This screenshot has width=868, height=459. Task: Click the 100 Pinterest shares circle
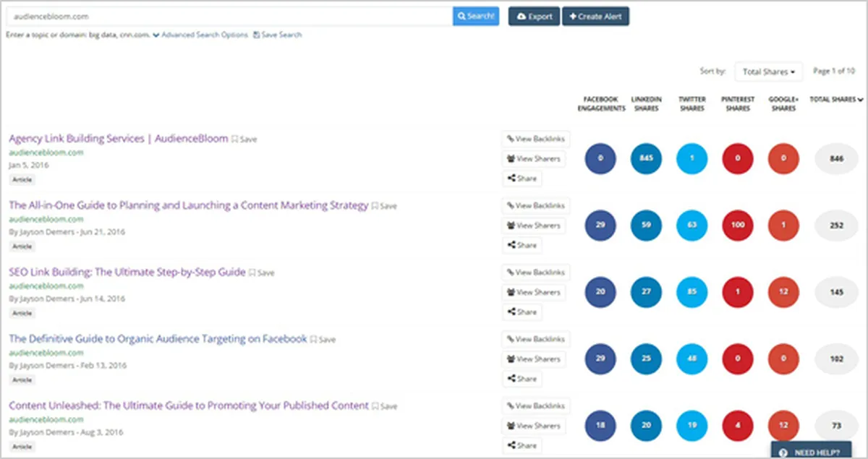coord(738,226)
